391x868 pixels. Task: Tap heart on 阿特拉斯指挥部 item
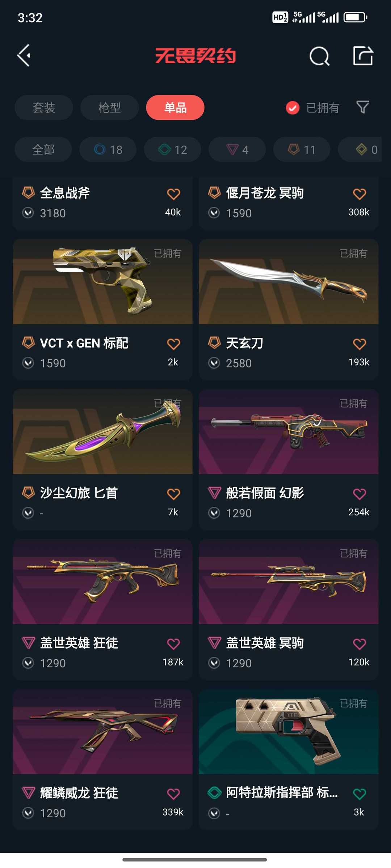pos(359,794)
